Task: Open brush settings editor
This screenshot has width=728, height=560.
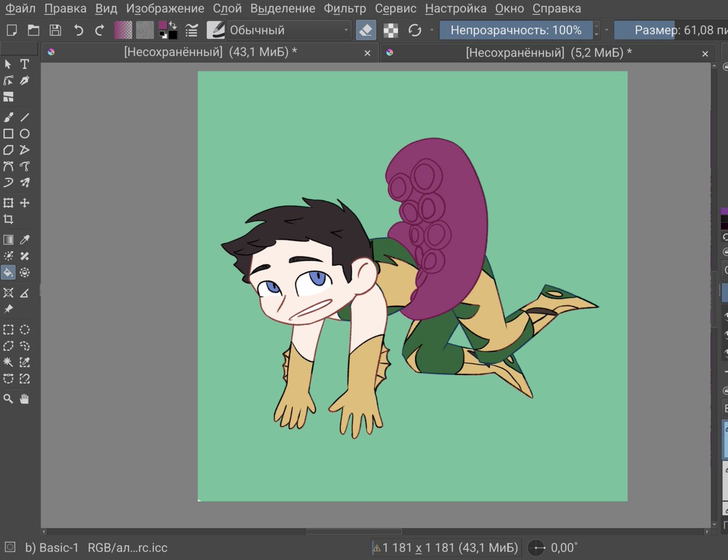Action: tap(192, 30)
